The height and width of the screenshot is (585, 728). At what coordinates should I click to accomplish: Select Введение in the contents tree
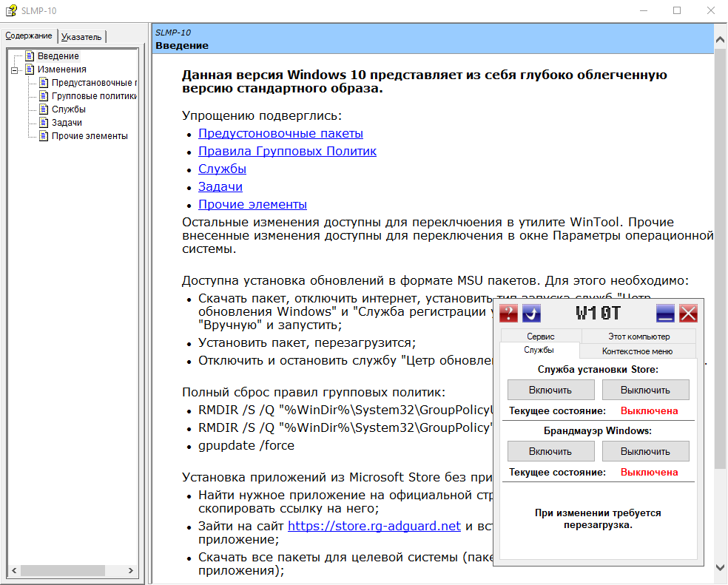pyautogui.click(x=58, y=56)
